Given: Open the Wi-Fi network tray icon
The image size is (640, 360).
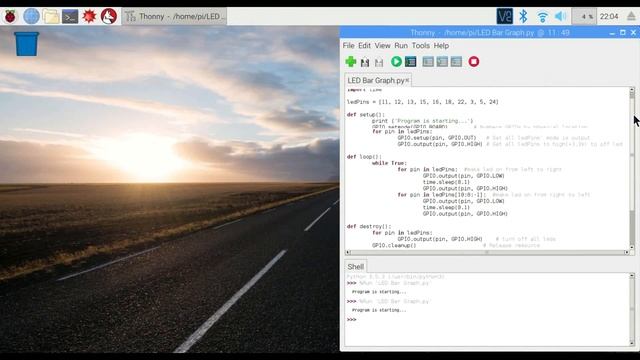Looking at the screenshot, I should (x=542, y=17).
